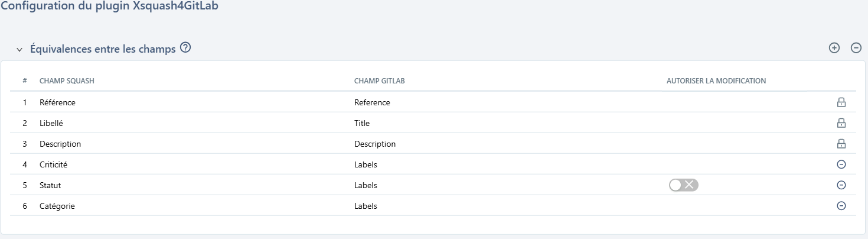
Task: Click the Autoriser la modification column header
Action: pyautogui.click(x=716, y=81)
